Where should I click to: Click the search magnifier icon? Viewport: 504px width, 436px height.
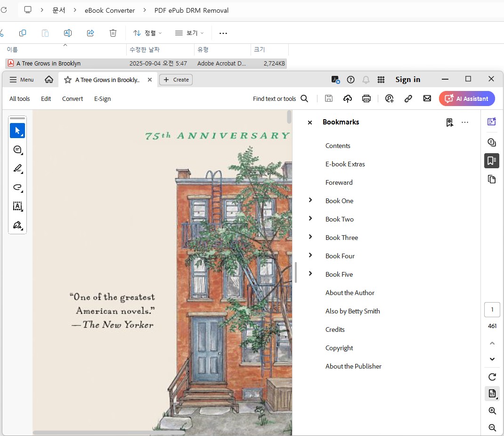[x=304, y=99]
